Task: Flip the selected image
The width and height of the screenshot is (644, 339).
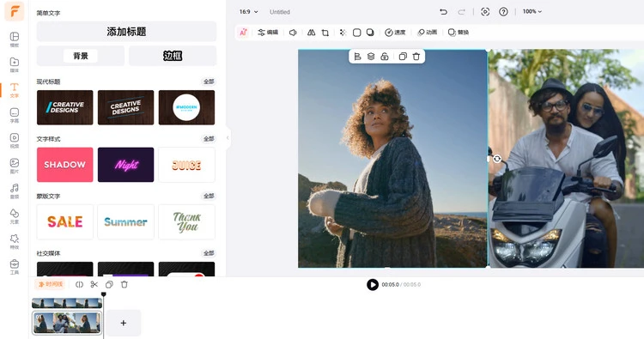Action: pos(312,32)
